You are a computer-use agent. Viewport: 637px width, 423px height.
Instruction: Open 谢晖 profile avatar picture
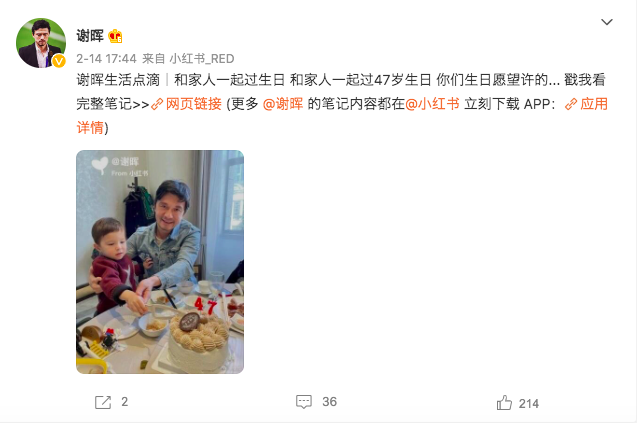[x=41, y=43]
